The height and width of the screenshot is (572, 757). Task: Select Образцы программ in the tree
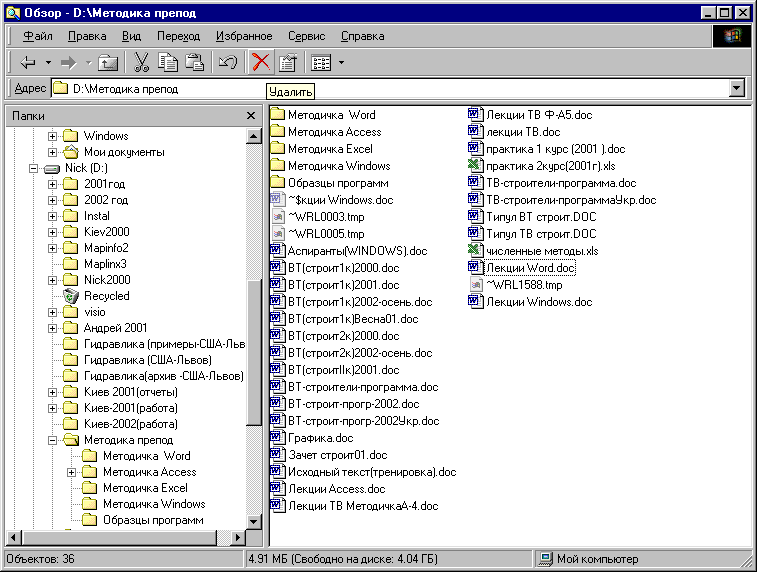(x=153, y=520)
